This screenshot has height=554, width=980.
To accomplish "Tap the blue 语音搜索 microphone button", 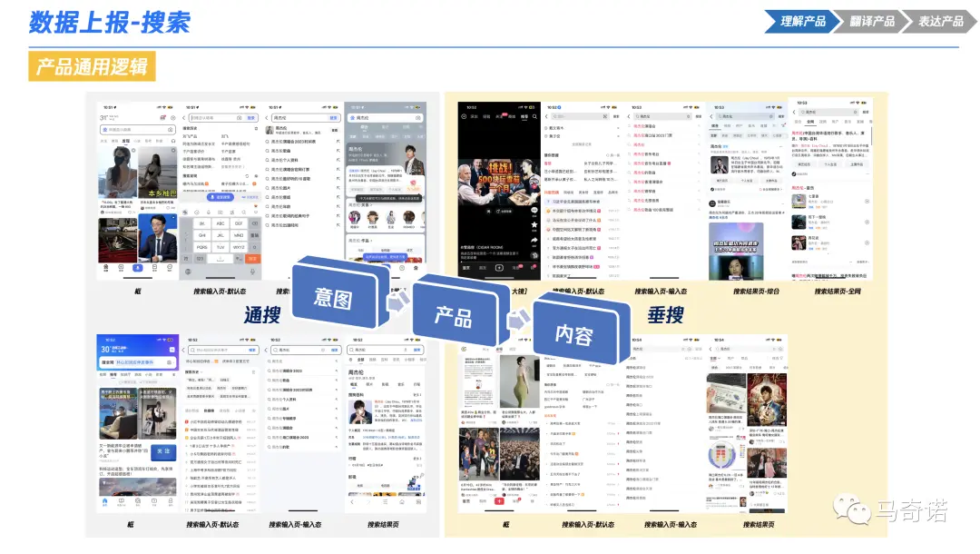I will [222, 197].
